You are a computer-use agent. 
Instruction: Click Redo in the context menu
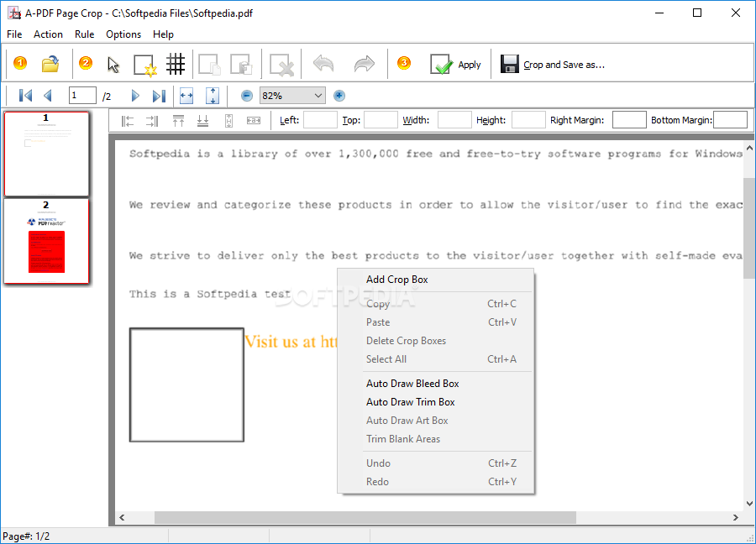pos(436,481)
